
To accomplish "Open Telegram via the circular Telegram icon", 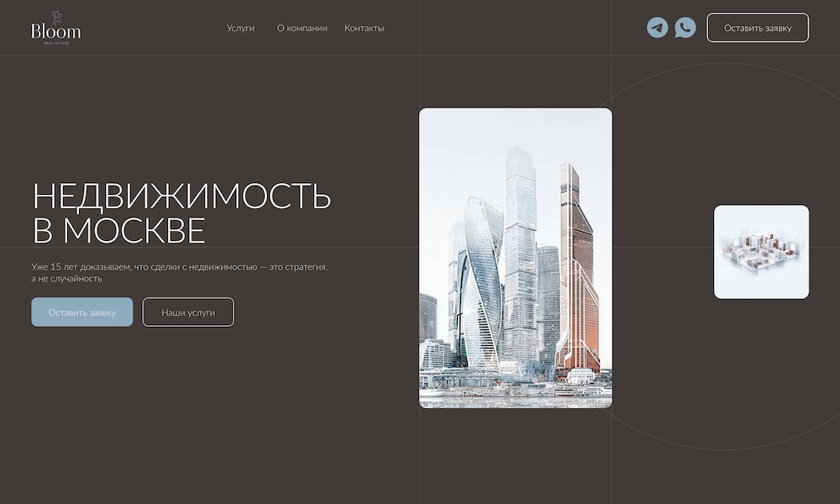I will (x=659, y=28).
